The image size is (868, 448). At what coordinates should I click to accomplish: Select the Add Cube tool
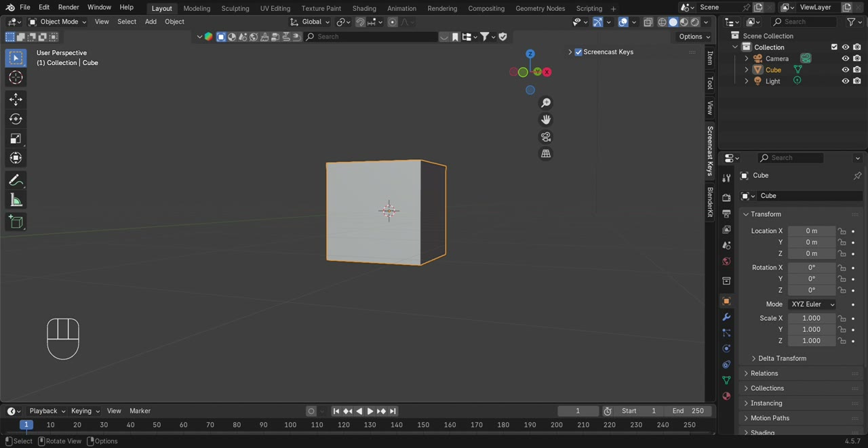(16, 222)
